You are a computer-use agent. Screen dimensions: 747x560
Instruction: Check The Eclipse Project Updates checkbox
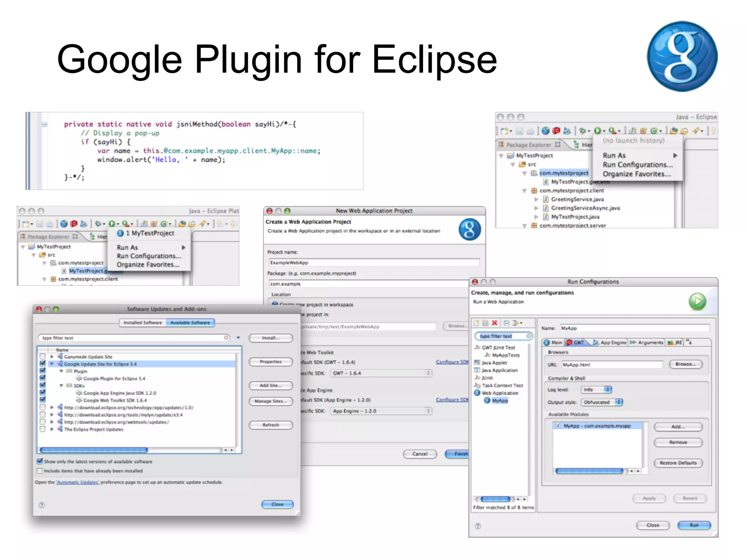43,429
